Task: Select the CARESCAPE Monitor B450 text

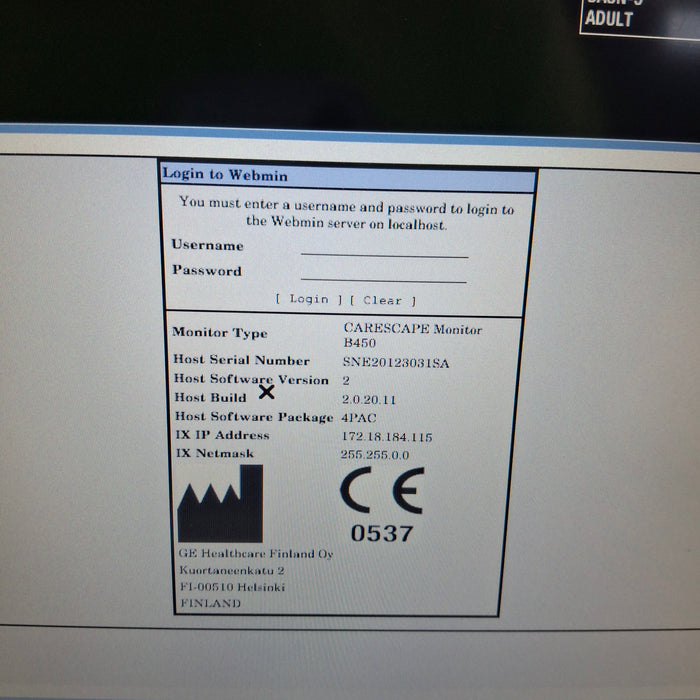Action: (412, 335)
